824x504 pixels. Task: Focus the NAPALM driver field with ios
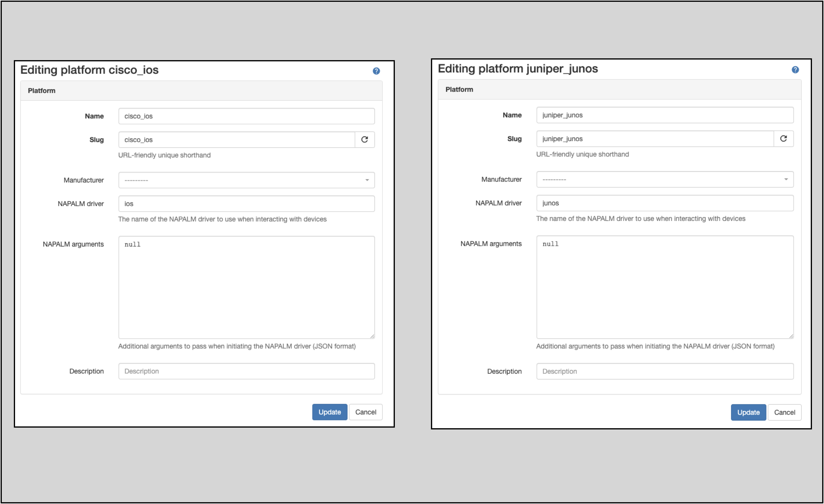(246, 204)
